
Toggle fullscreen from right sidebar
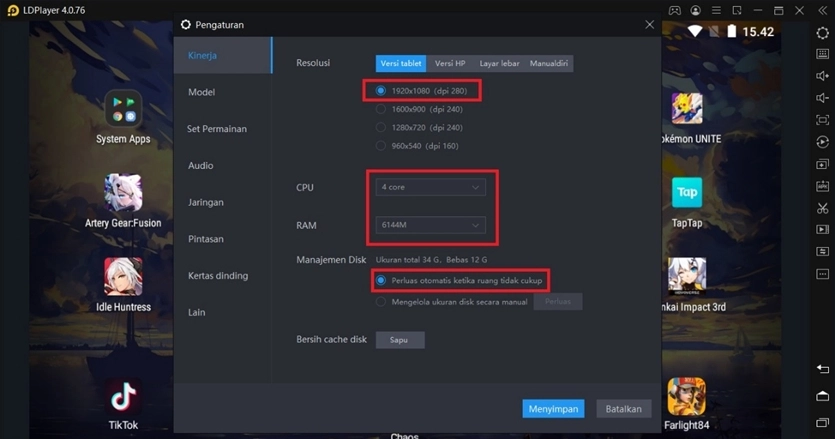click(823, 120)
